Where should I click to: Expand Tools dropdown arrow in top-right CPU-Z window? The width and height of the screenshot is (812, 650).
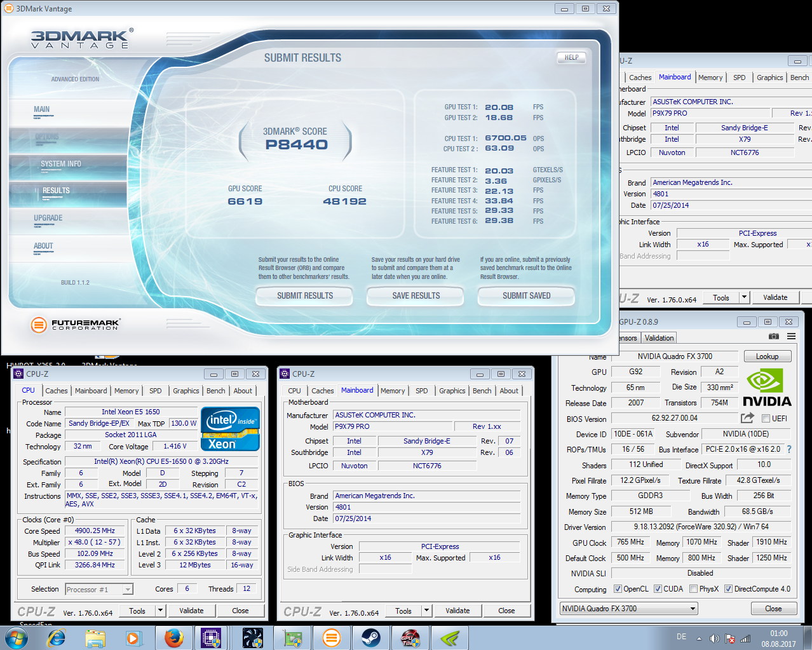pyautogui.click(x=745, y=297)
